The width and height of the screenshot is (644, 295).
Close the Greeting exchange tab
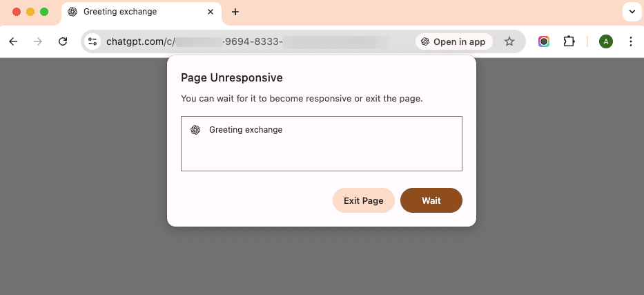(211, 12)
